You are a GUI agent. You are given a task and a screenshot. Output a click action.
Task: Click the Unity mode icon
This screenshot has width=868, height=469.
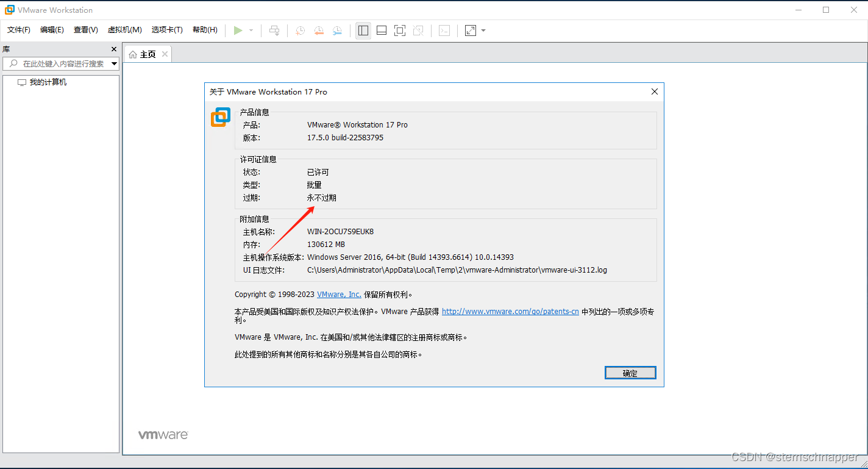click(418, 30)
